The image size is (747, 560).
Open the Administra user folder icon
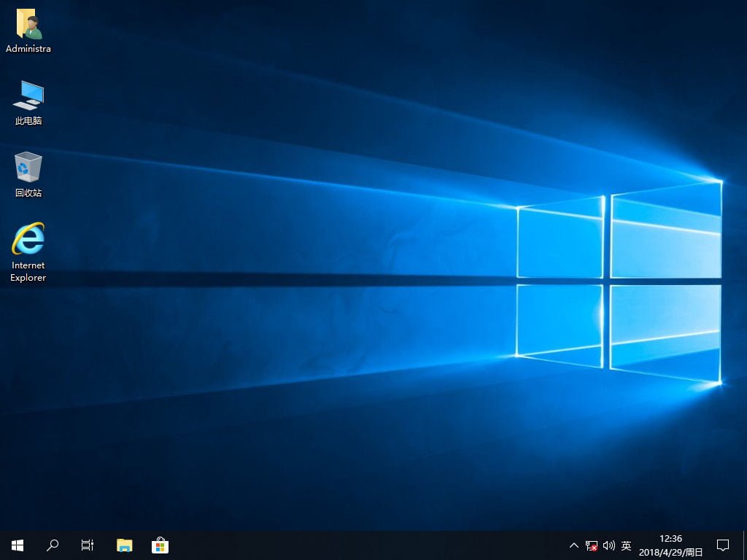[x=28, y=25]
